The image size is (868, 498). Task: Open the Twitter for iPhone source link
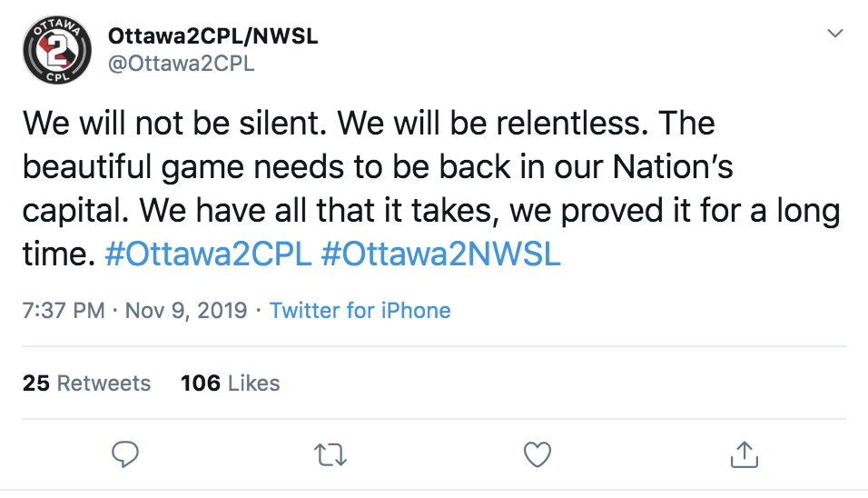click(x=360, y=310)
